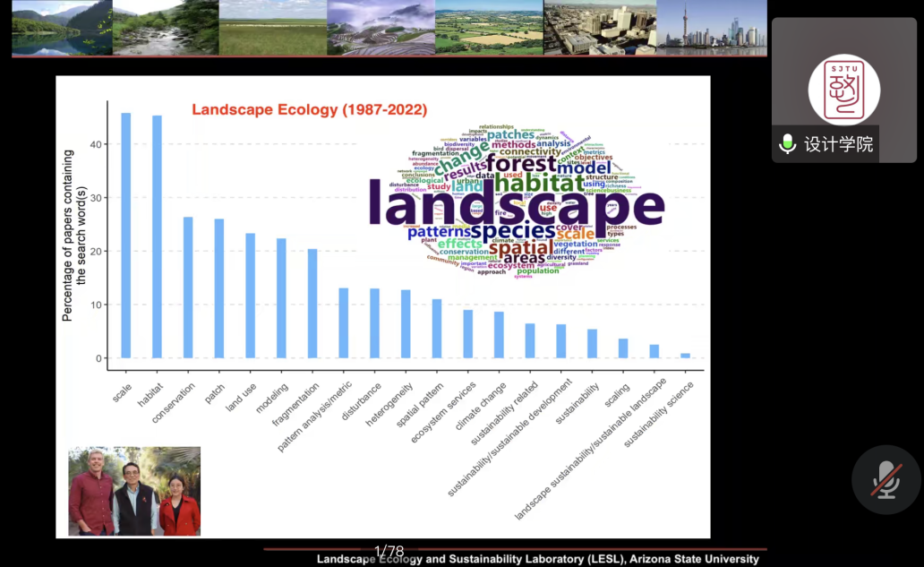Click the "forest" word in the word cloud
The height and width of the screenshot is (567, 924).
click(520, 164)
